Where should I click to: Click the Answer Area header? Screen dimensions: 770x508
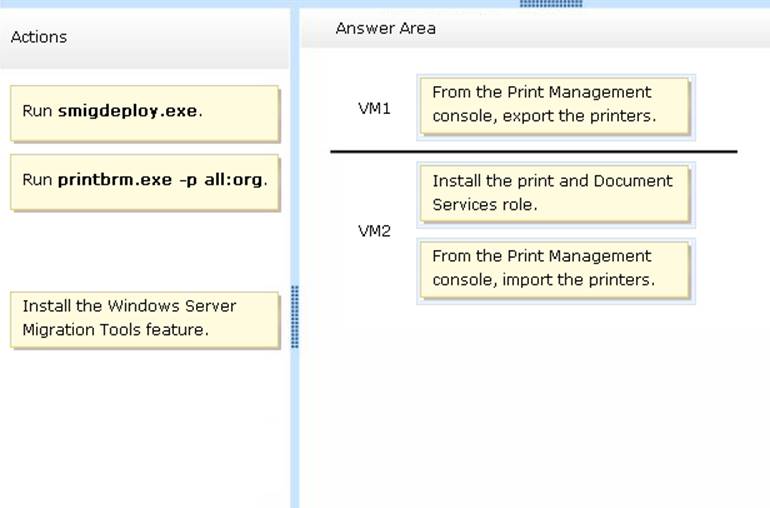386,29
